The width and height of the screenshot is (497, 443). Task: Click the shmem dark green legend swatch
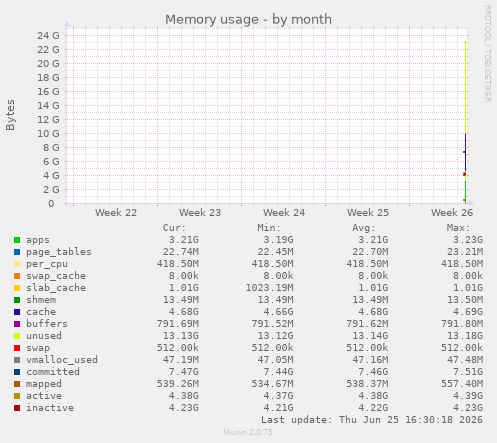click(x=17, y=300)
